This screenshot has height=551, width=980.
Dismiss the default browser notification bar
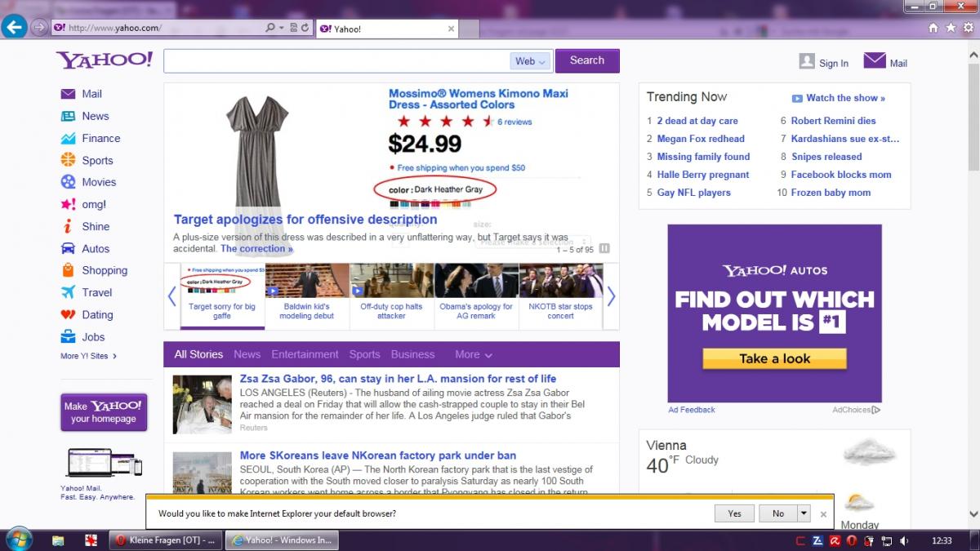[823, 514]
